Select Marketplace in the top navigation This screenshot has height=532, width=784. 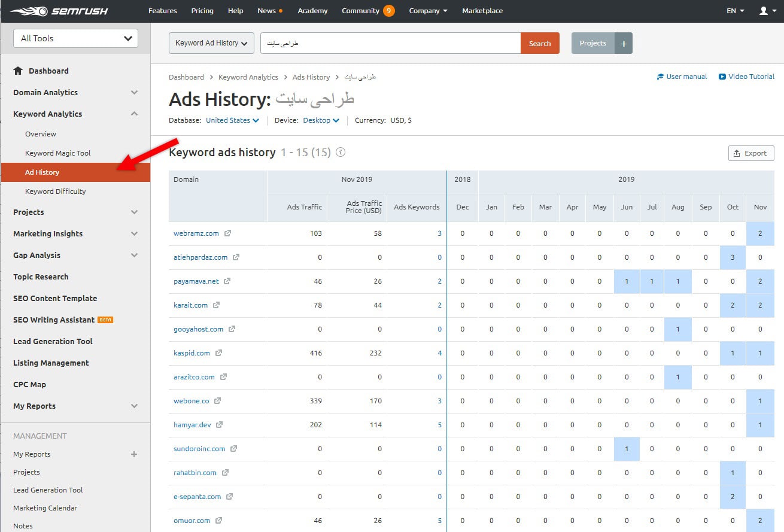point(482,10)
